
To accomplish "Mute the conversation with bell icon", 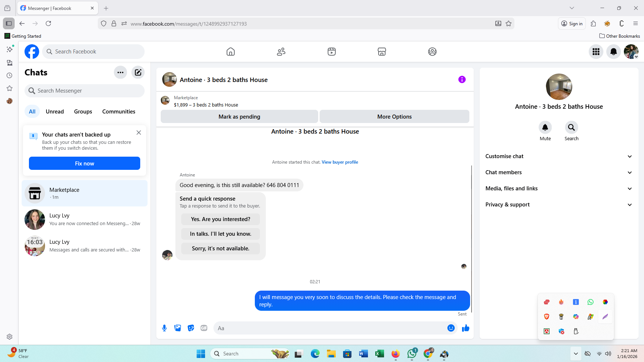I will click(545, 127).
